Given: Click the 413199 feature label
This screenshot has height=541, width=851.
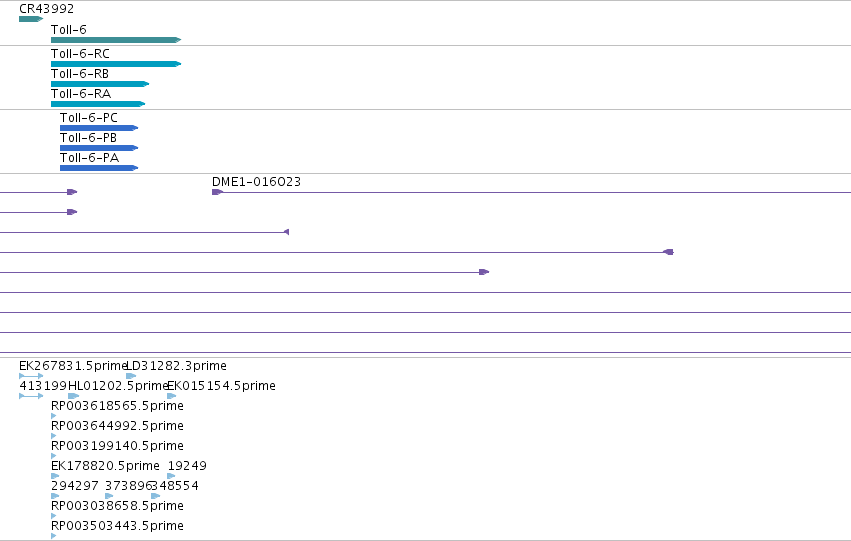Looking at the screenshot, I should pos(43,386).
